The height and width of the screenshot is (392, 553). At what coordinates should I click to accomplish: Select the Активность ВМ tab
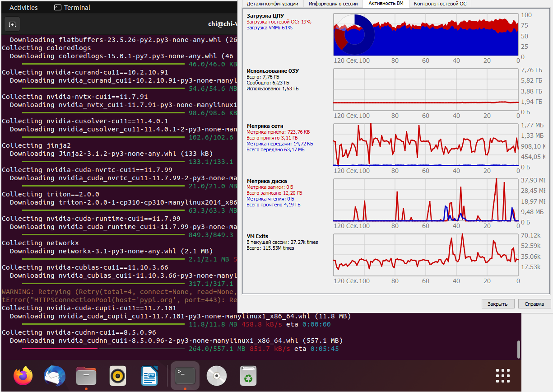pyautogui.click(x=386, y=4)
